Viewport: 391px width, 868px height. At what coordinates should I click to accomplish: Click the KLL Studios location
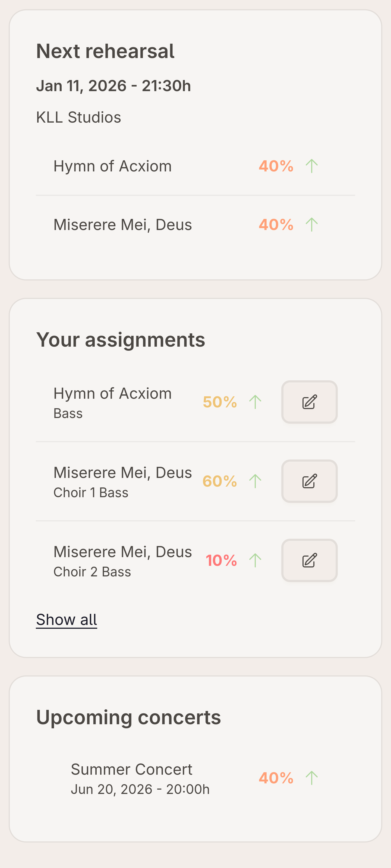pos(78,117)
